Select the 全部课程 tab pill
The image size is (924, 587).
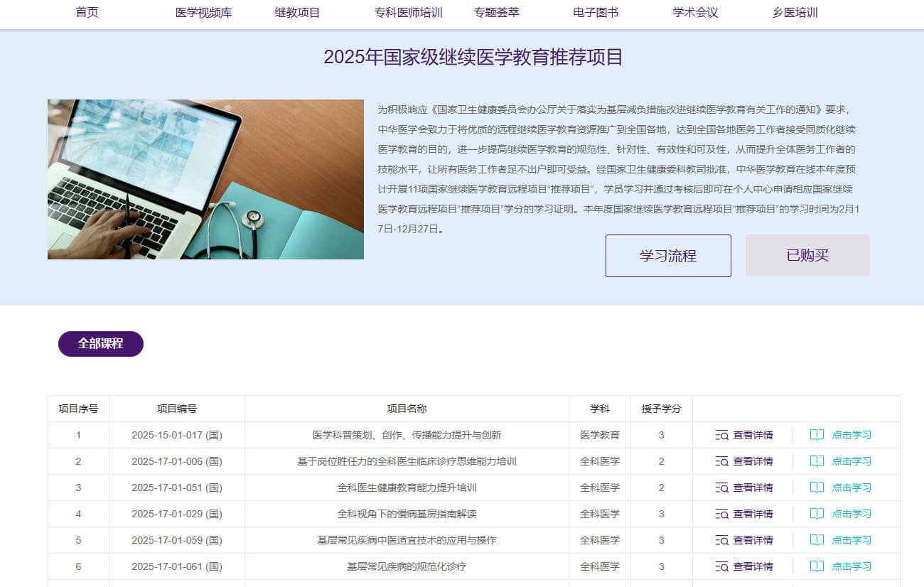point(101,344)
